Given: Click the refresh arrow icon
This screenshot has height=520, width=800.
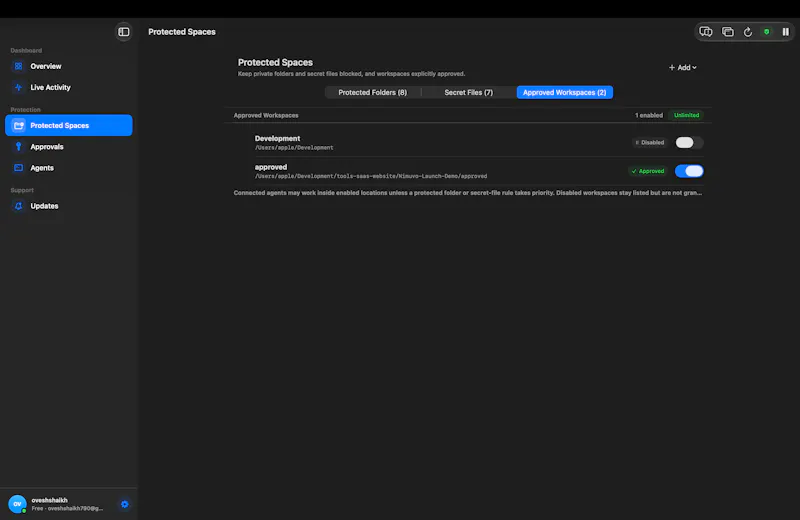Looking at the screenshot, I should point(747,32).
